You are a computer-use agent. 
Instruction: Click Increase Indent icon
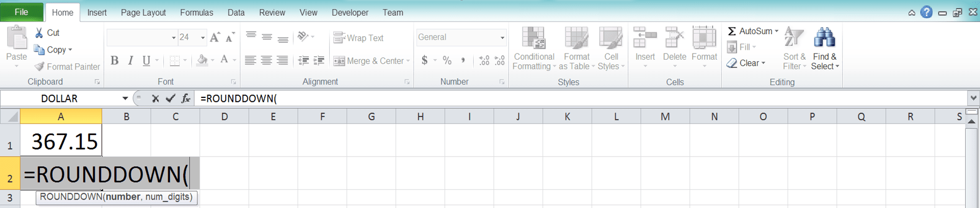(x=319, y=61)
